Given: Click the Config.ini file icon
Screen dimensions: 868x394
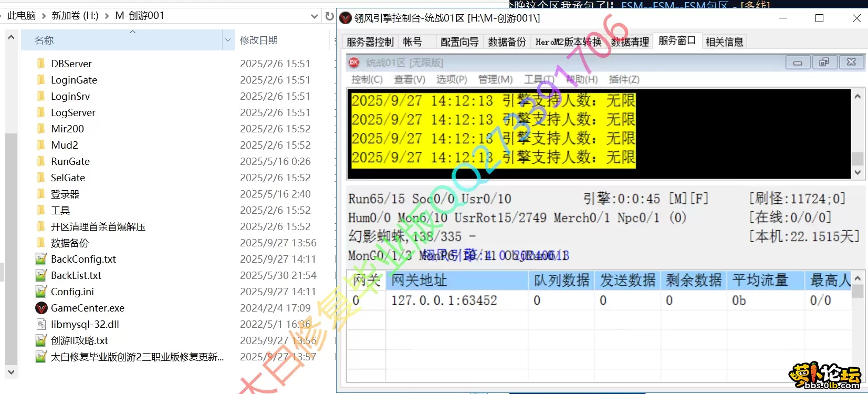Looking at the screenshot, I should (41, 292).
